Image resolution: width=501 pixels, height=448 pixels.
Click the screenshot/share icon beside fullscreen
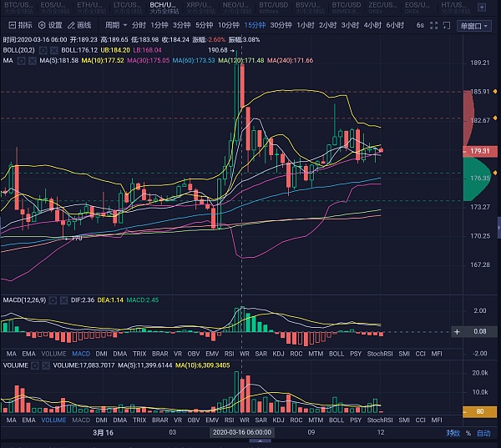point(447,25)
